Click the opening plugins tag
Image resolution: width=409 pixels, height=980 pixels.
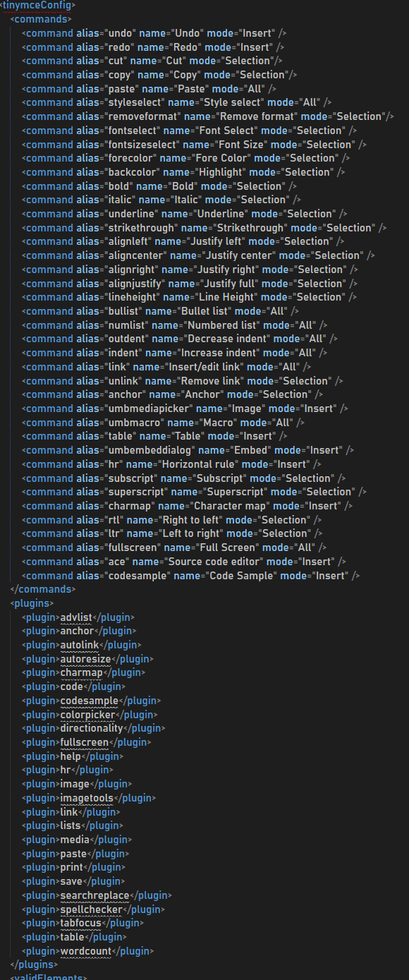click(x=32, y=603)
